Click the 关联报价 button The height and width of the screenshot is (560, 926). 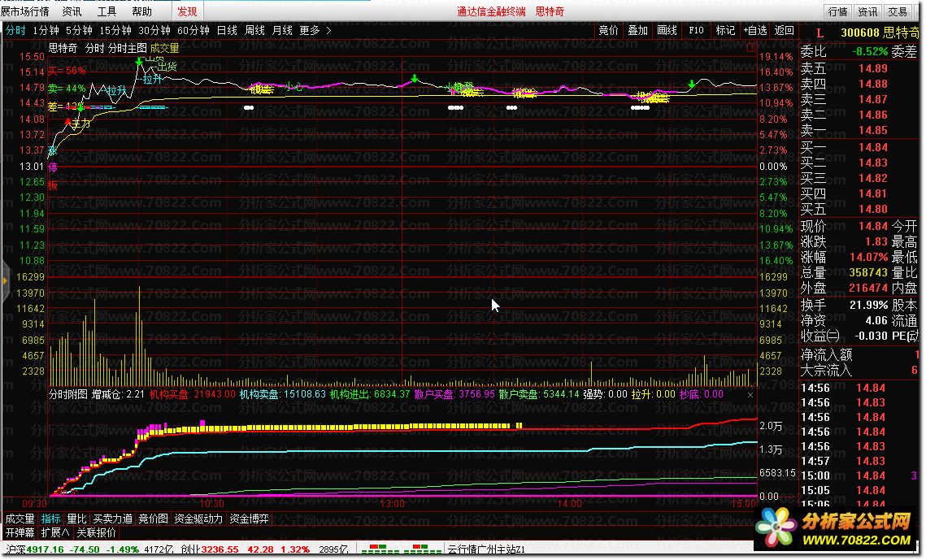[96, 533]
